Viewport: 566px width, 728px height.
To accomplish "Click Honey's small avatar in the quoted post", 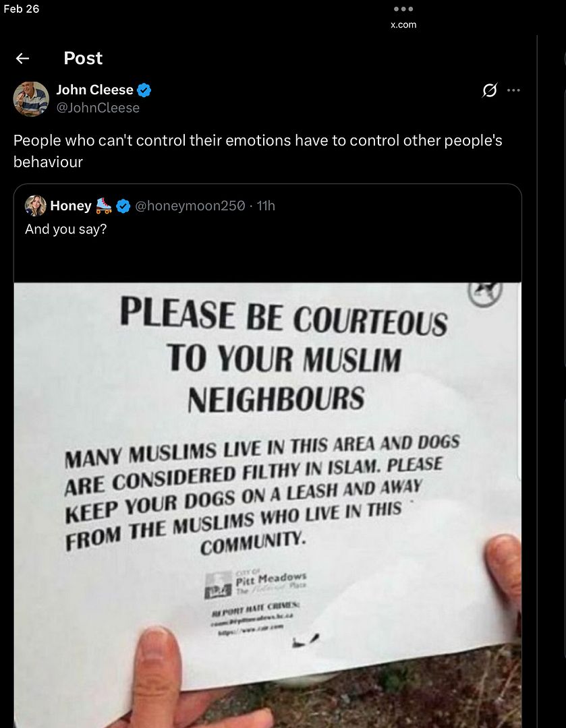I will click(x=36, y=206).
